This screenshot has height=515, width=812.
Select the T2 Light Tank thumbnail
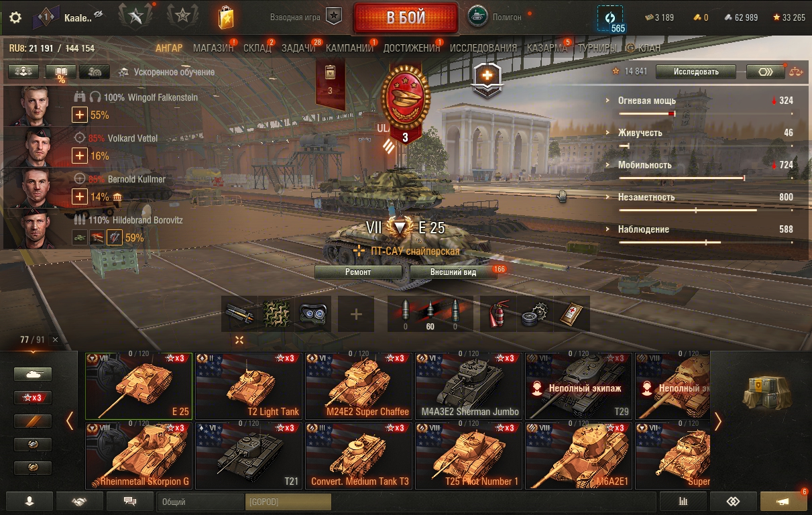click(248, 386)
